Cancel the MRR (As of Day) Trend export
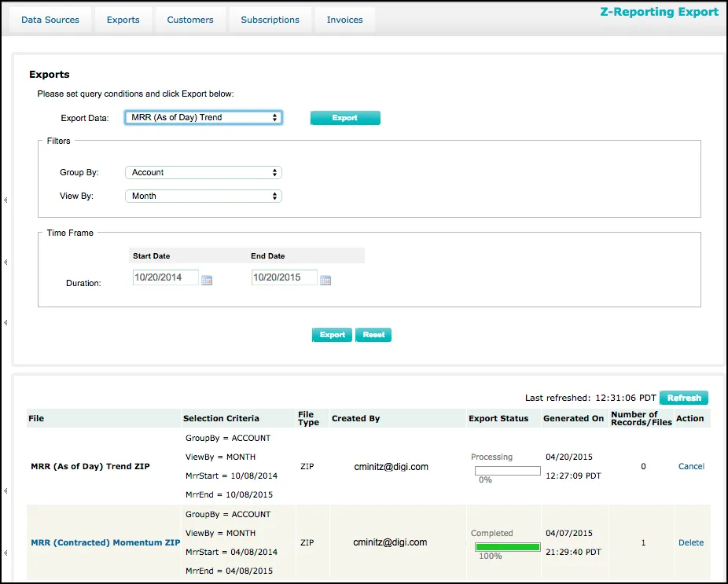This screenshot has width=728, height=584. [x=691, y=466]
